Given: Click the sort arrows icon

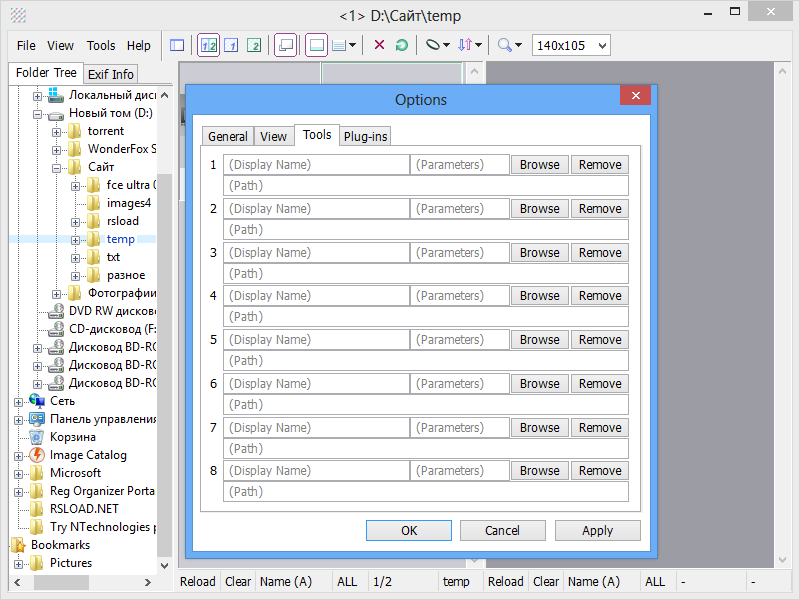Looking at the screenshot, I should coord(465,45).
